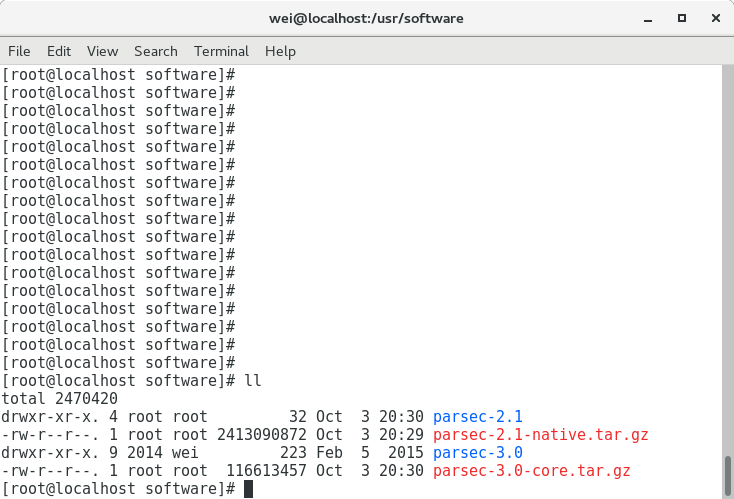Click the parsec-2.1 directory name
Viewport: 734px width, 499px height.
click(477, 416)
